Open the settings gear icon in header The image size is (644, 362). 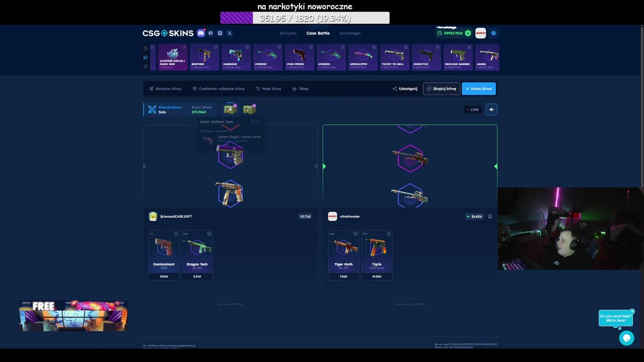tap(494, 33)
